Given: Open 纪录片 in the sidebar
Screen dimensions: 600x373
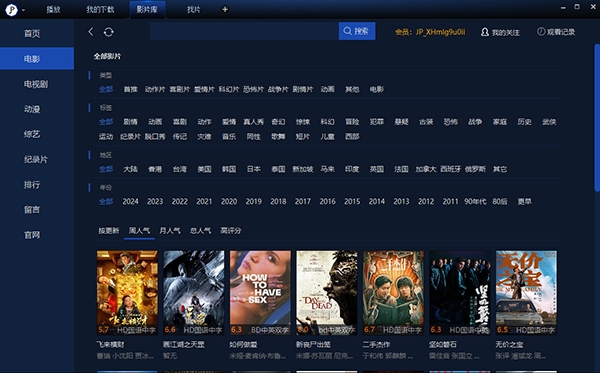Looking at the screenshot, I should pos(36,160).
